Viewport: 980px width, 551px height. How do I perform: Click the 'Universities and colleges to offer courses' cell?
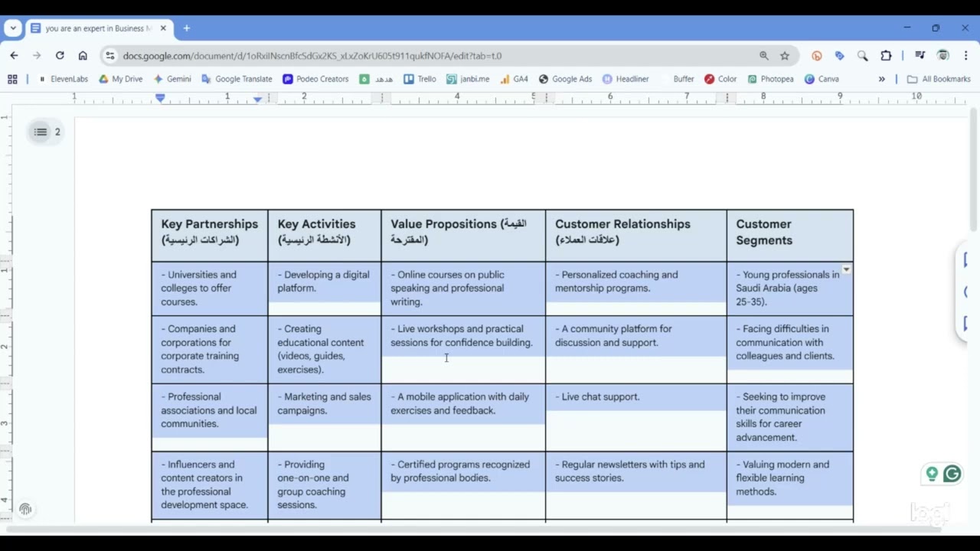pos(210,289)
